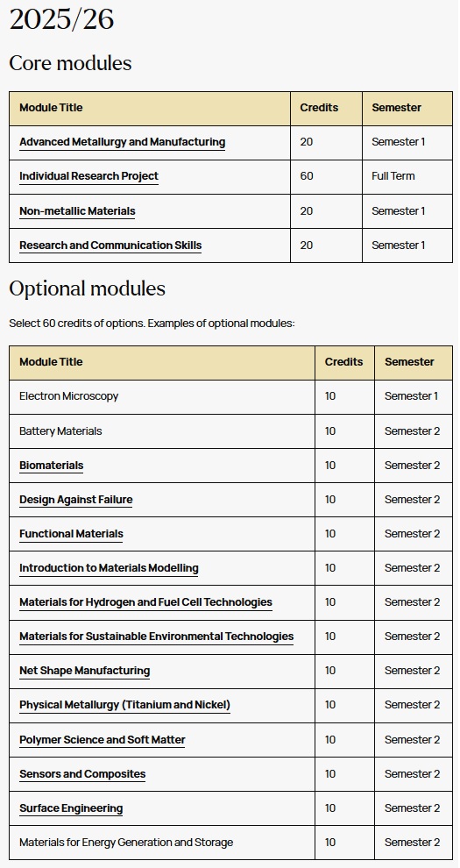Image resolution: width=460 pixels, height=868 pixels.
Task: Click the Net Shape Manufacturing link
Action: pos(85,671)
